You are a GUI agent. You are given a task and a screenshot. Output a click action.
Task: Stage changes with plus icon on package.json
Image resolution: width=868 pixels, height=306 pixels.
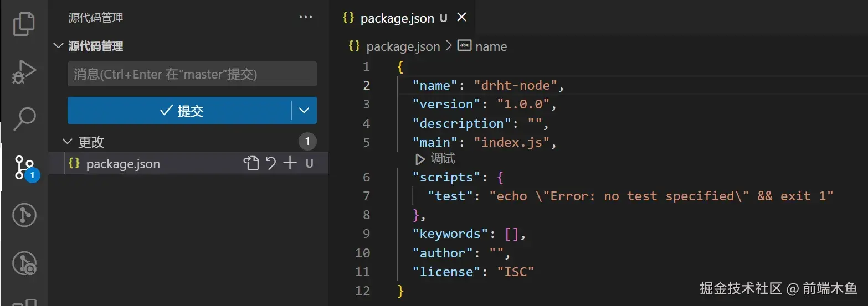[290, 163]
